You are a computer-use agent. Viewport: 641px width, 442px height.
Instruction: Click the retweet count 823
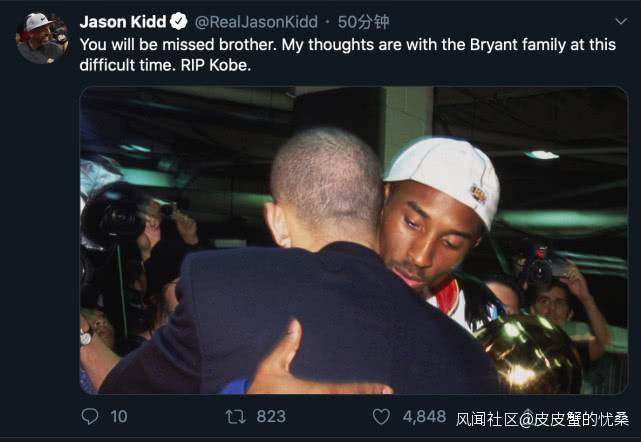pos(271,417)
